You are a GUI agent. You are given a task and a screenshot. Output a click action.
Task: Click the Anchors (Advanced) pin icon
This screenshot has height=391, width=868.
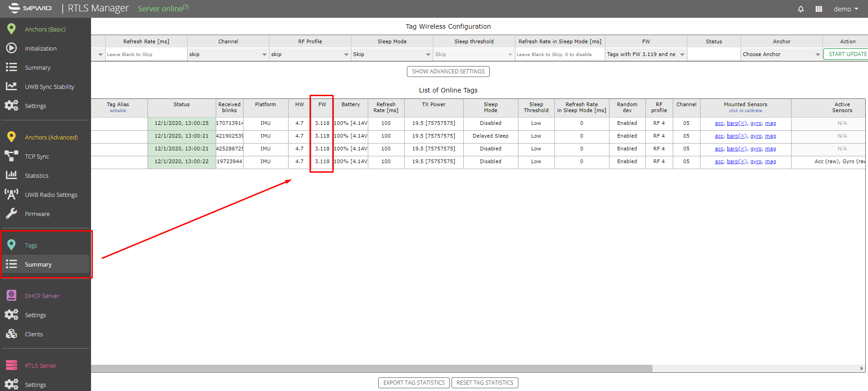[11, 137]
